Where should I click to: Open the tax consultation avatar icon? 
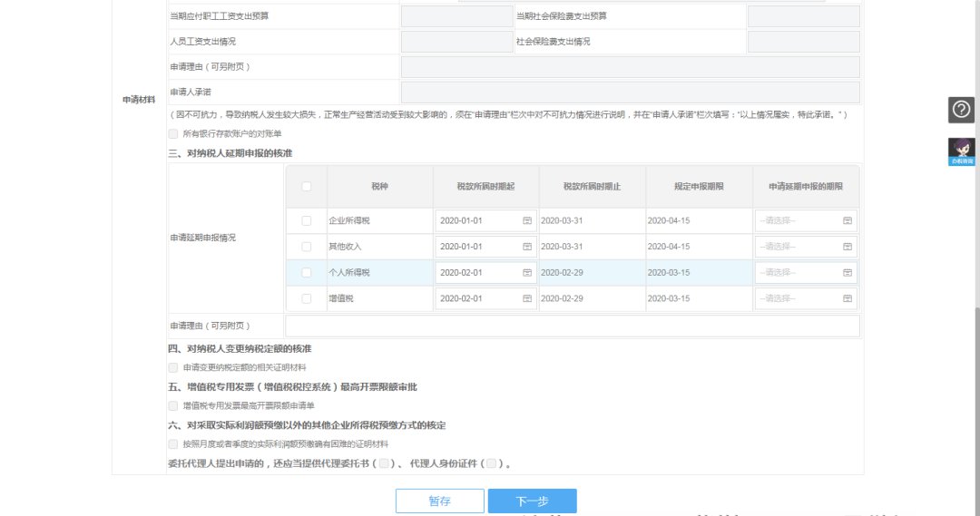[x=961, y=151]
